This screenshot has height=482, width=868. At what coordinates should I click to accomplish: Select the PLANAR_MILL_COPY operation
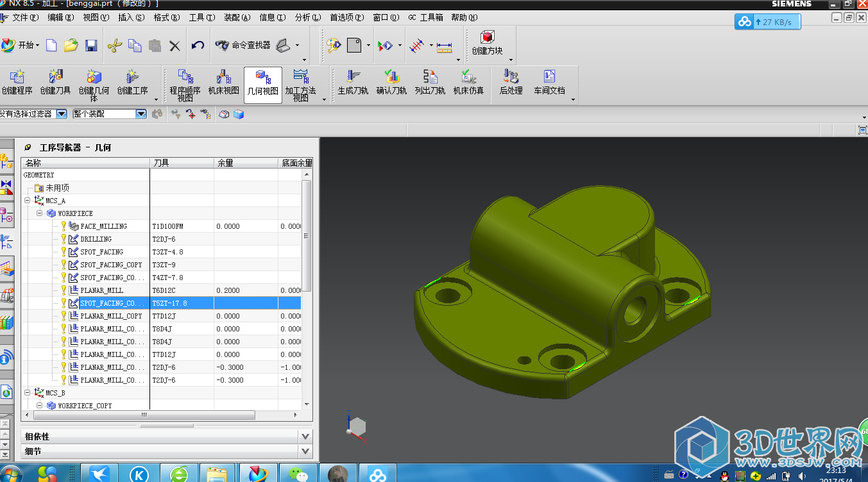point(111,316)
